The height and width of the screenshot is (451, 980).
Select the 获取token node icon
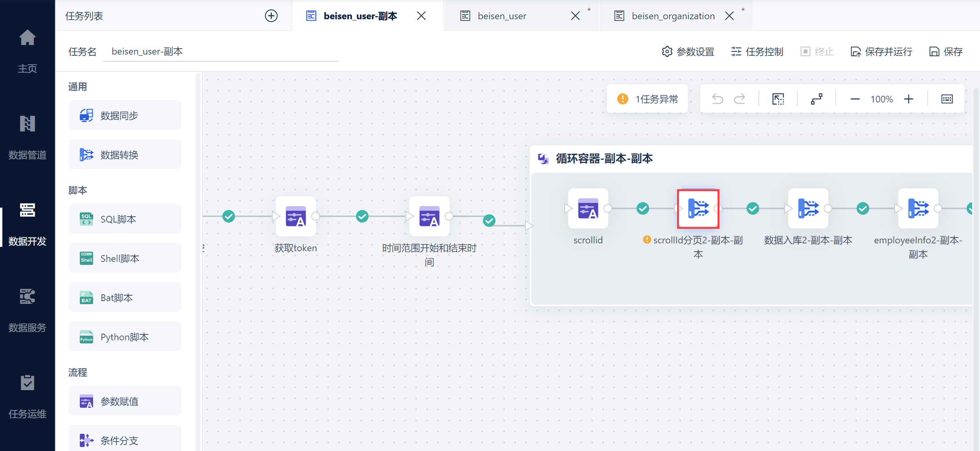click(x=296, y=216)
